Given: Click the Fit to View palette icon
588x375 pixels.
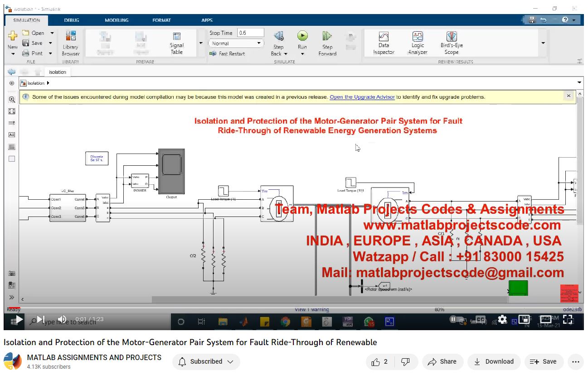Looking at the screenshot, I should (x=12, y=111).
